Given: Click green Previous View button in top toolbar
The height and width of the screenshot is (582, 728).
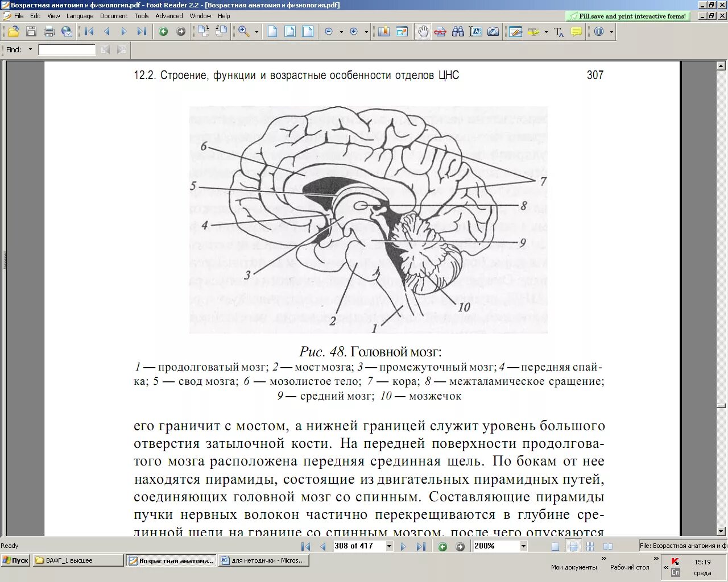Looking at the screenshot, I should click(163, 32).
